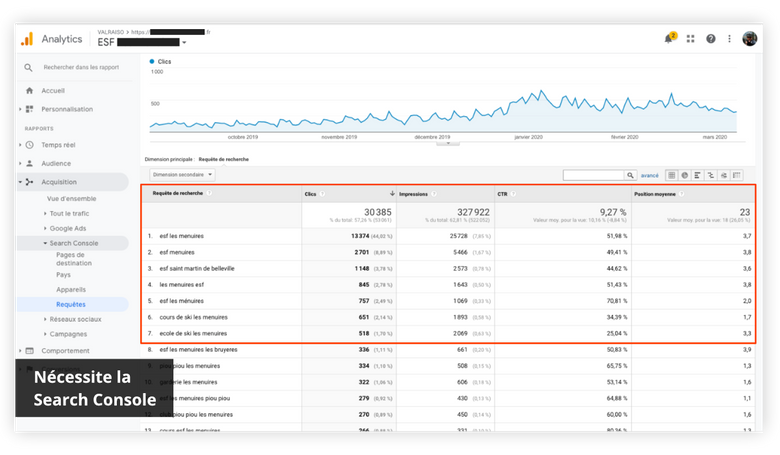Image resolution: width=780 pixels, height=455 pixels.
Task: Switch to pie chart percentage view
Action: (684, 175)
